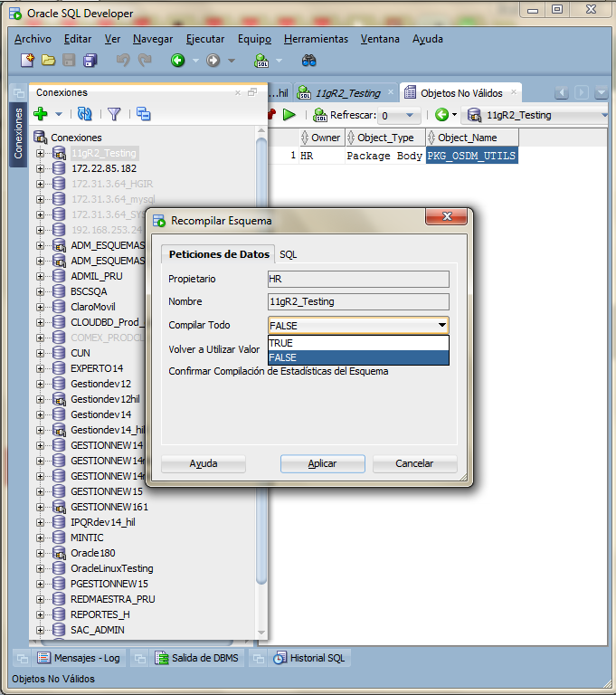616x695 pixels.
Task: Click the Salida de DBMS icon
Action: [x=162, y=658]
